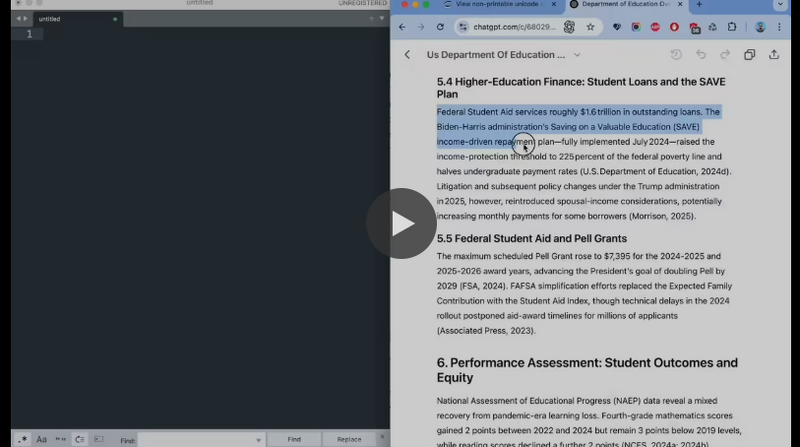Expand the Us Department Of Education title dropdown

click(x=577, y=55)
